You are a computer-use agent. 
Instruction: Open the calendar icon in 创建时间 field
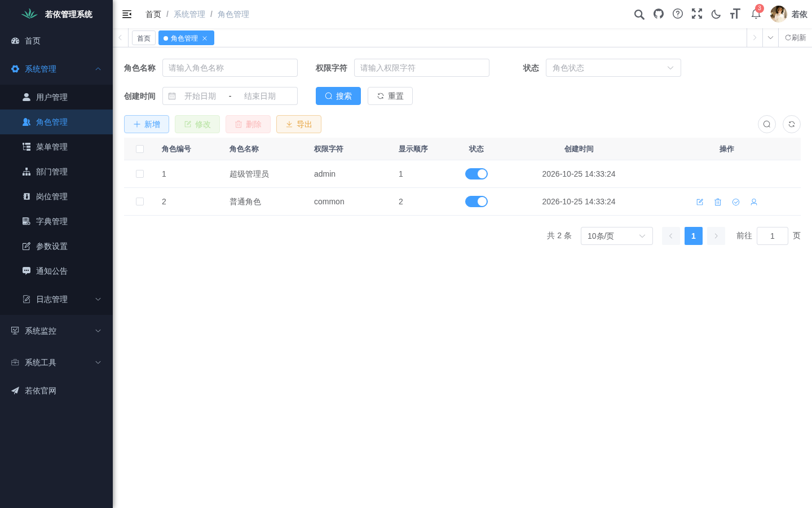(172, 97)
